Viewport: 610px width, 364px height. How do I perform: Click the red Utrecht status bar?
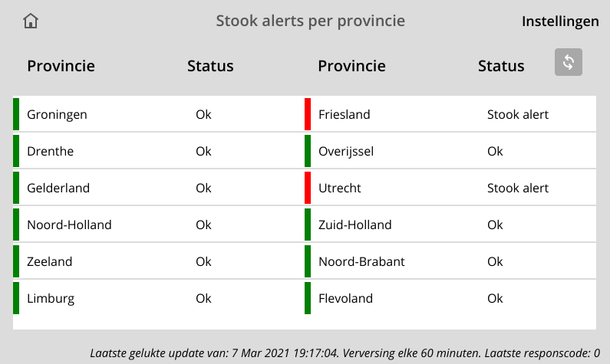pyautogui.click(x=308, y=188)
